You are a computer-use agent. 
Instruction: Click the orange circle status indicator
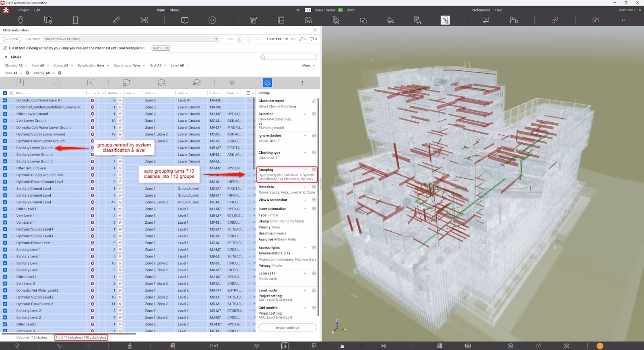(x=600, y=346)
